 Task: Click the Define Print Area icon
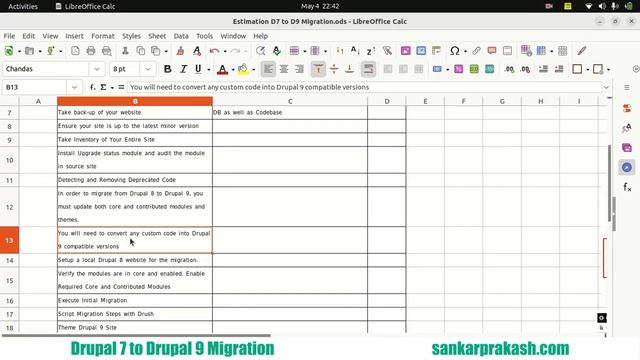click(x=526, y=51)
